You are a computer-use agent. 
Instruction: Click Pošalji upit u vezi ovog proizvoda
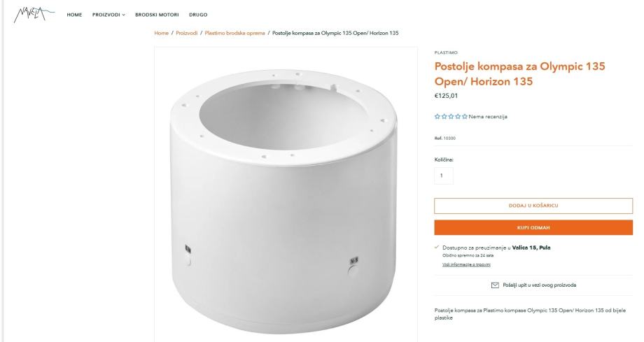click(x=539, y=285)
